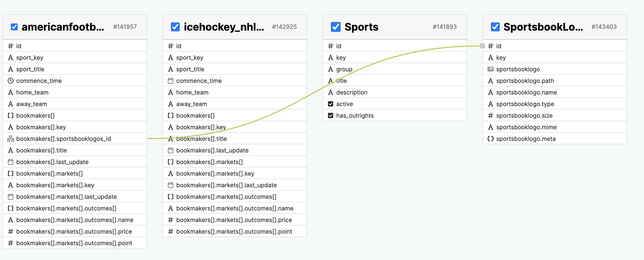
Task: Click the text icon beside Sports description
Action: point(331,93)
